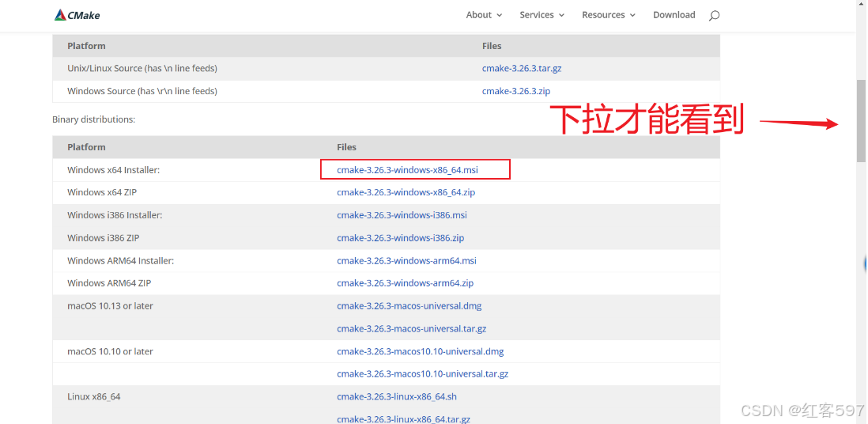
Task: Download cmake-3.26.3-macos10.10-universal.tar.gz
Action: pyautogui.click(x=422, y=374)
